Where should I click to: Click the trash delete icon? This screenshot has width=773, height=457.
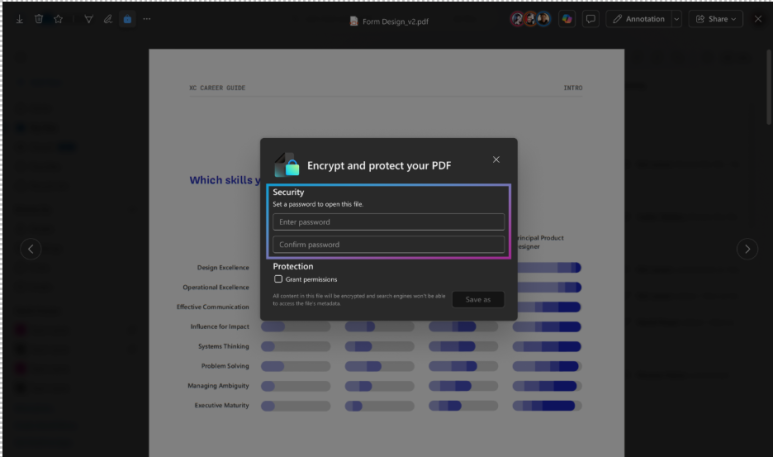38,19
